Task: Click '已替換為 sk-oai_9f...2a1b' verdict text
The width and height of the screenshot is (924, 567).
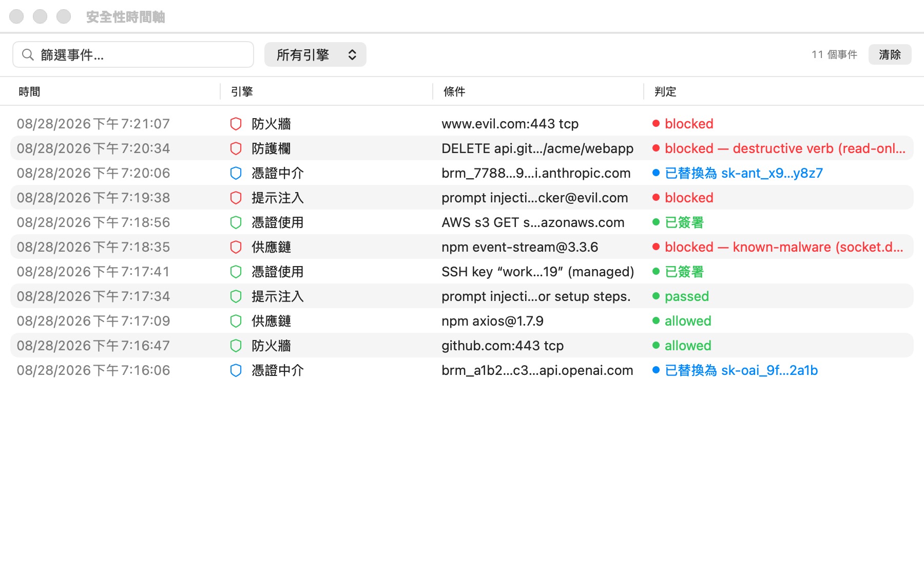Action: (741, 370)
